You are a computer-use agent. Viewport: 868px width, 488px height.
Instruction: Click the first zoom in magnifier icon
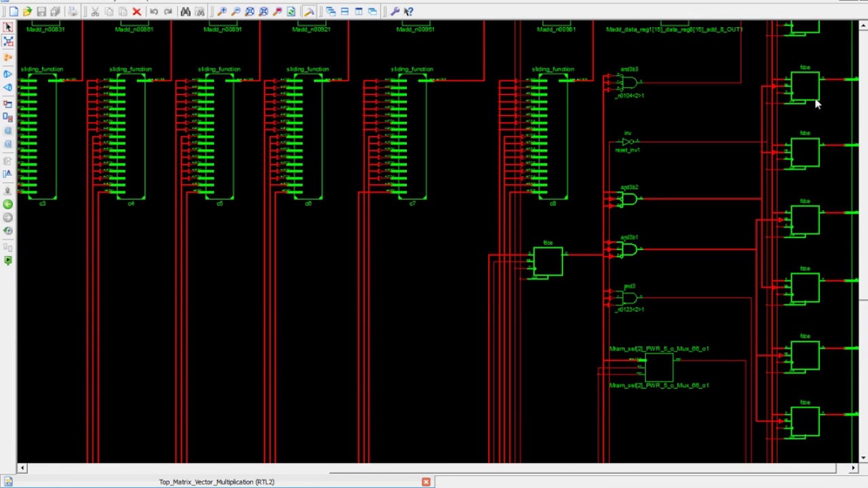(x=222, y=12)
